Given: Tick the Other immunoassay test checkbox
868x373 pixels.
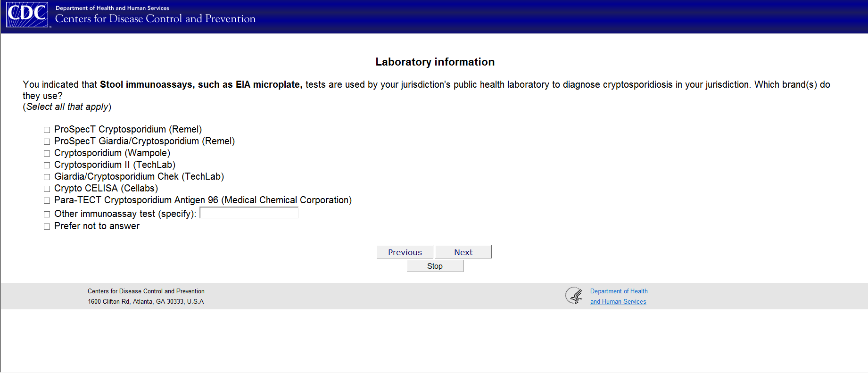Looking at the screenshot, I should point(47,214).
